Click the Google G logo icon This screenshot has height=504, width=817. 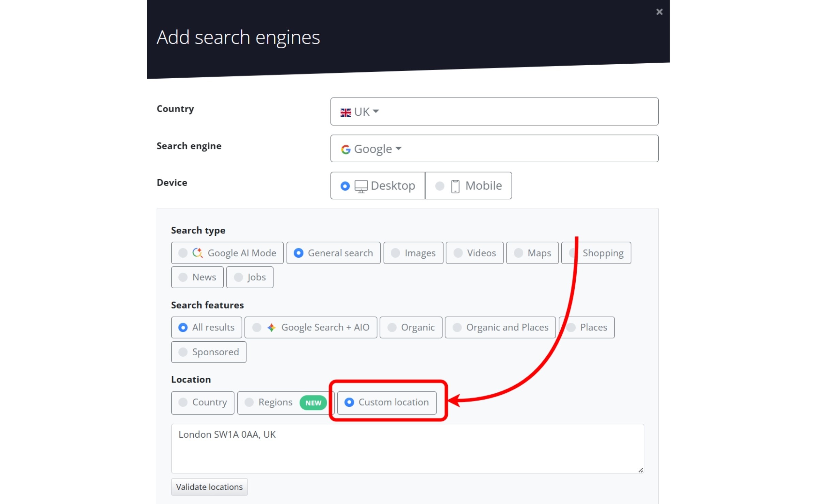[345, 149]
